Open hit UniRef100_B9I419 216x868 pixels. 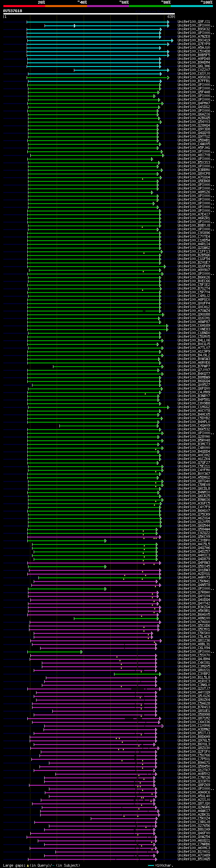click(194, 40)
